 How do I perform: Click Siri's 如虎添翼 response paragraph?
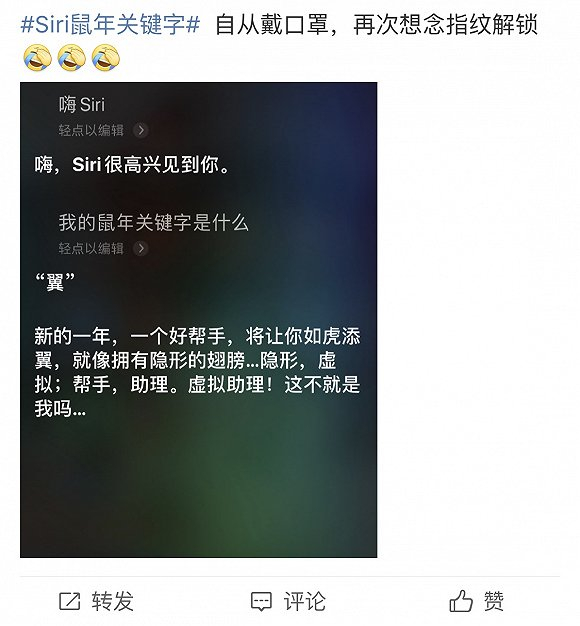[x=197, y=372]
